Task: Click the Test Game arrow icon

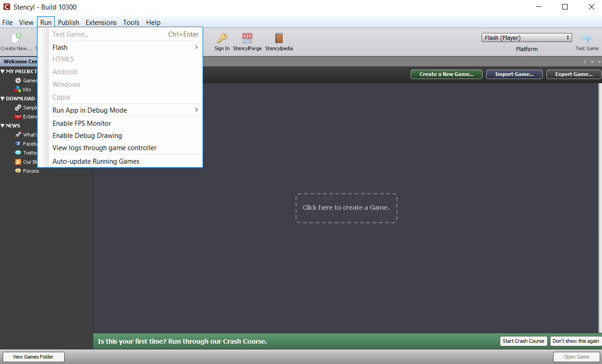Action: click(587, 38)
